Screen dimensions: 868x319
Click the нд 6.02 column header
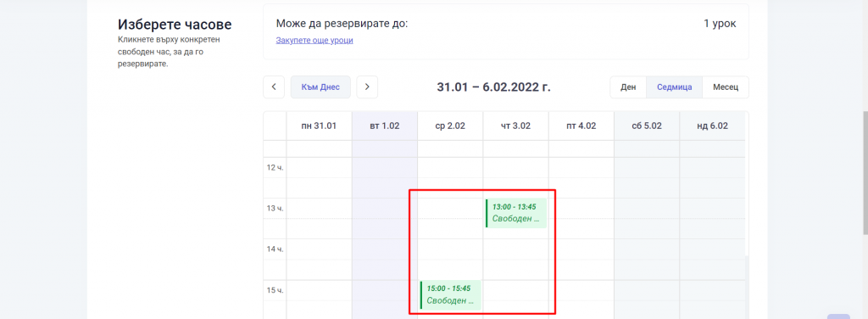(712, 126)
